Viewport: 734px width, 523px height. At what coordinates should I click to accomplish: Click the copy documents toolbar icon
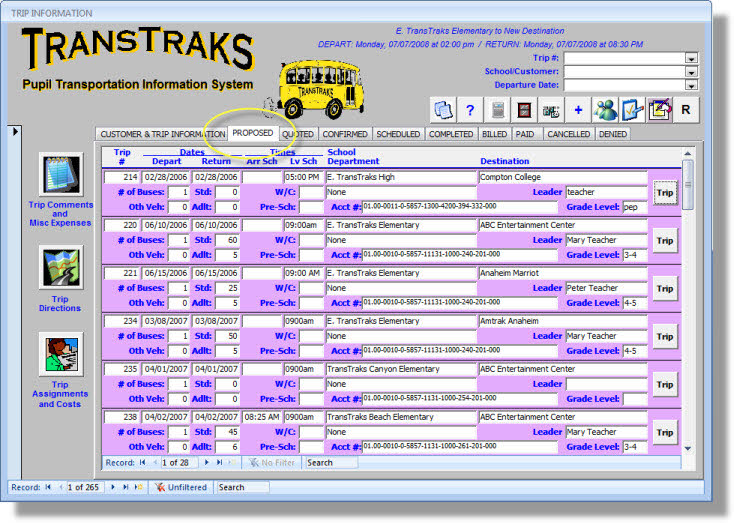pyautogui.click(x=443, y=109)
